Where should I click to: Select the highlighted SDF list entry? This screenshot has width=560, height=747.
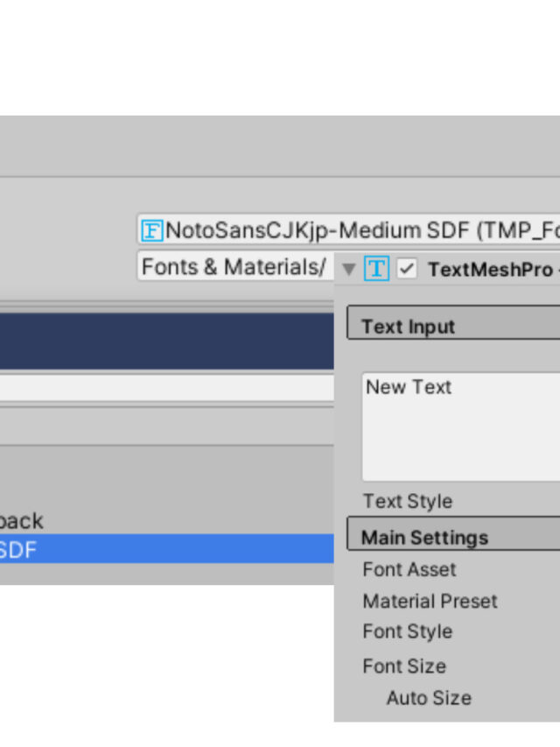point(166,550)
